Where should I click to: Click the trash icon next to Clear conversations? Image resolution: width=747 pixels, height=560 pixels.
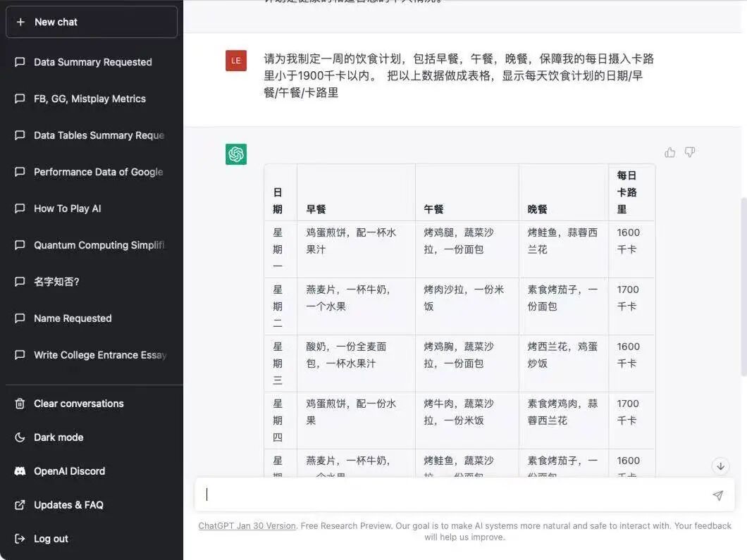point(20,404)
